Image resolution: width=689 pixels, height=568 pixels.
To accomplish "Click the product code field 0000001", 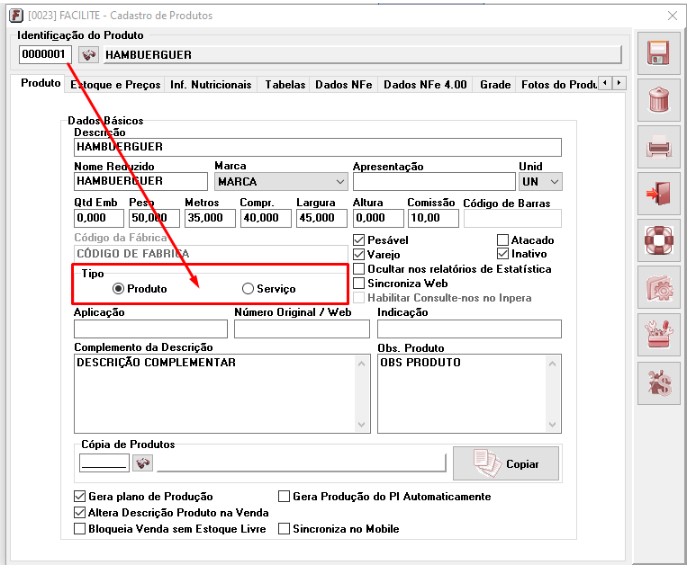I will (45, 54).
